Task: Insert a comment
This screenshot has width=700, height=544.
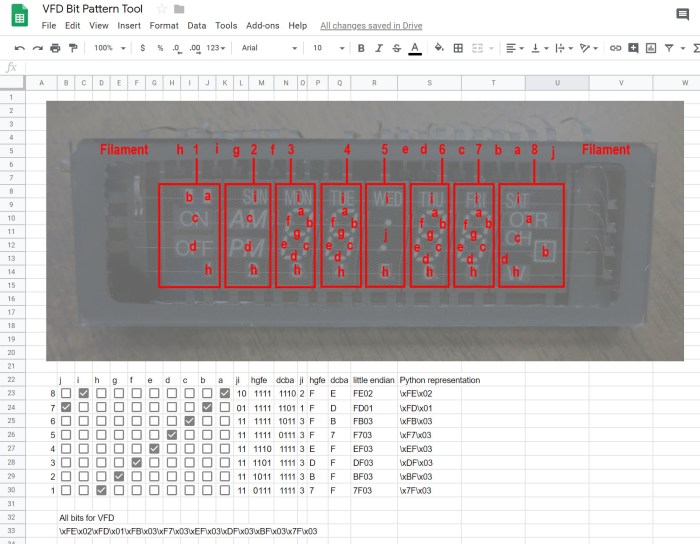Action: pos(633,48)
